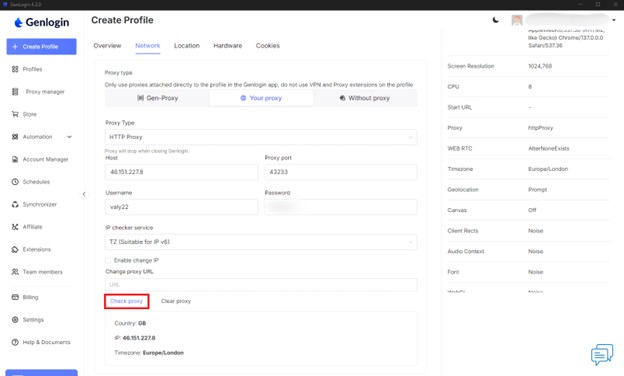Switch to the Hardware tab

pyautogui.click(x=228, y=46)
